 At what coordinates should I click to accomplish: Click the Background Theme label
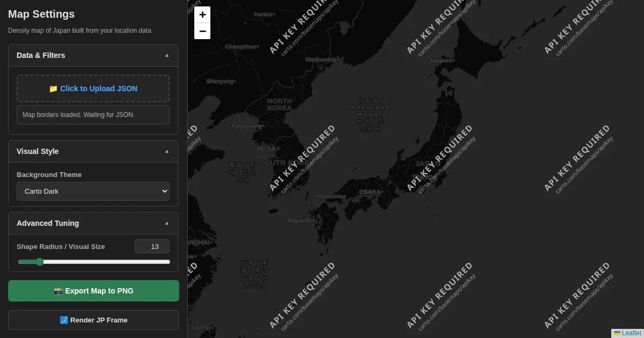pos(49,175)
